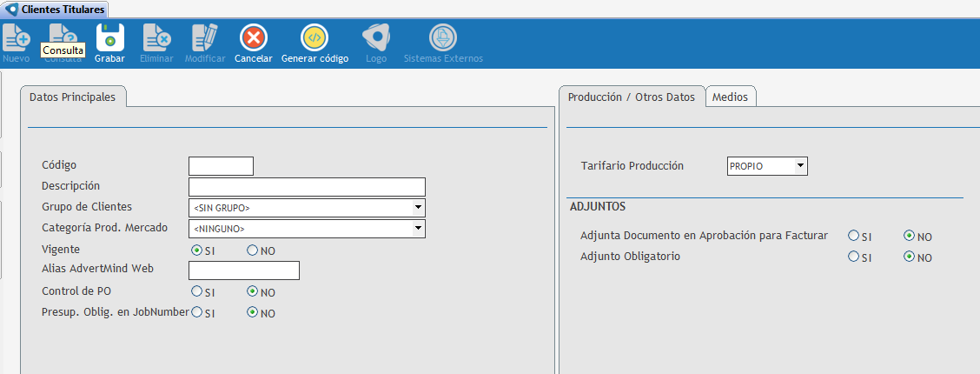Click the Generar código icon

click(x=315, y=38)
